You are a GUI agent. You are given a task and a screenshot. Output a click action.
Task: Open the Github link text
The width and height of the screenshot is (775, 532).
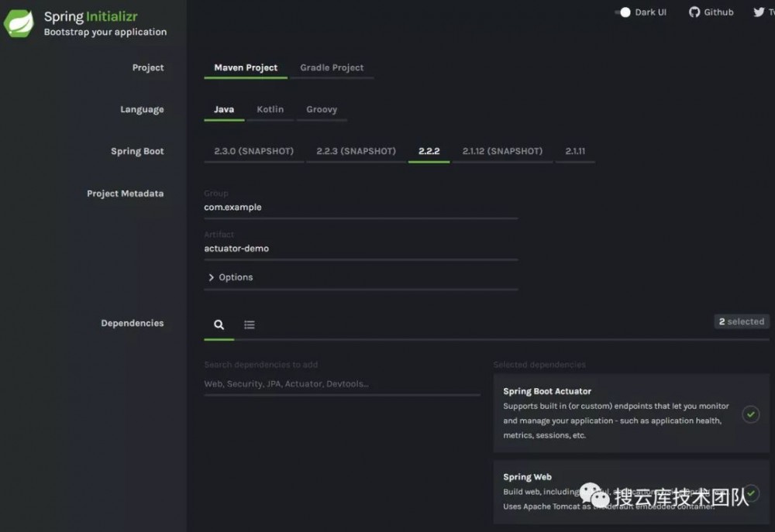pos(718,12)
